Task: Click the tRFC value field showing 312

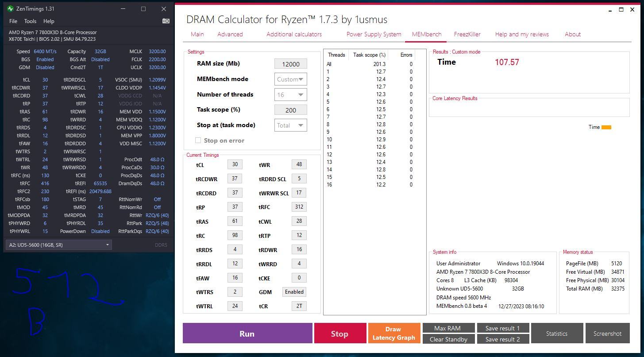Action: [299, 207]
